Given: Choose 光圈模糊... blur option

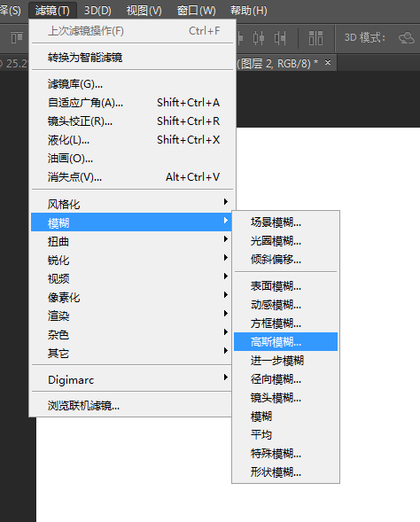Looking at the screenshot, I should tap(285, 241).
